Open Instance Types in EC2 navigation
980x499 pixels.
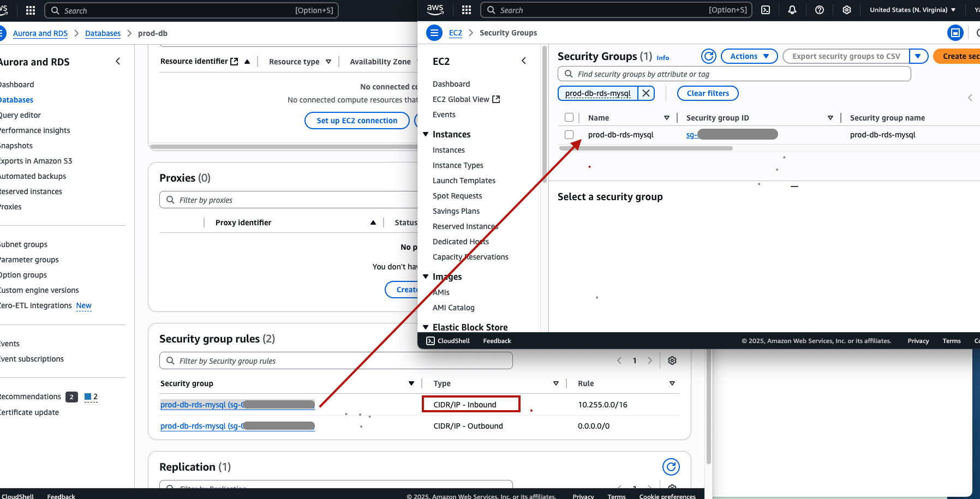pyautogui.click(x=458, y=165)
